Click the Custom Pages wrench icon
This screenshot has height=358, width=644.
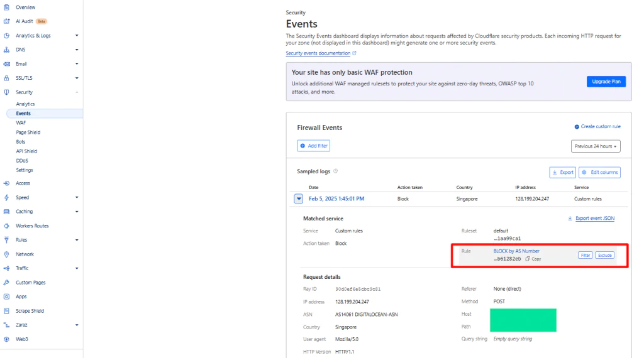pos(6,283)
